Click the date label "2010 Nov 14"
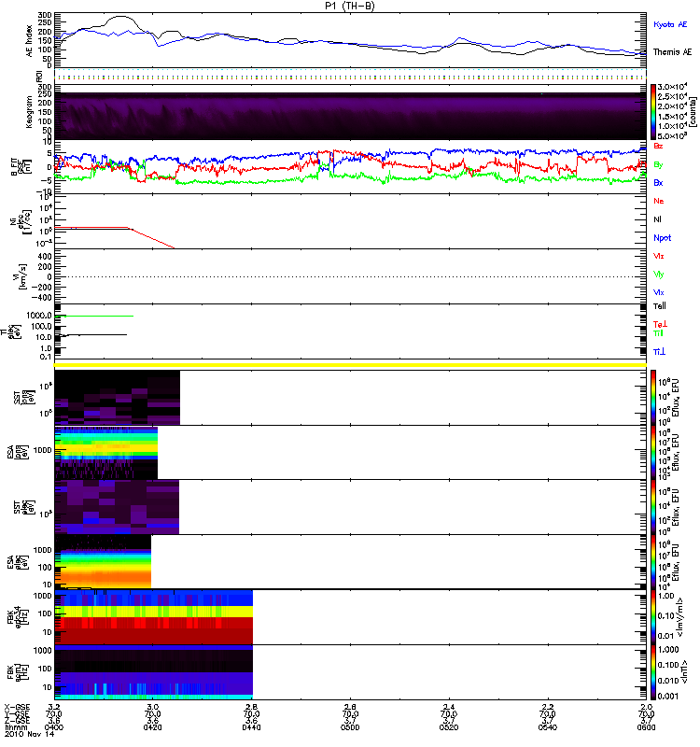The width and height of the screenshot is (700, 747). (30, 734)
